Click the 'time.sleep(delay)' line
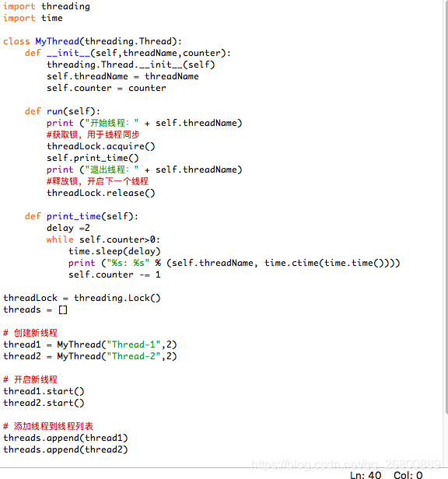 point(114,251)
